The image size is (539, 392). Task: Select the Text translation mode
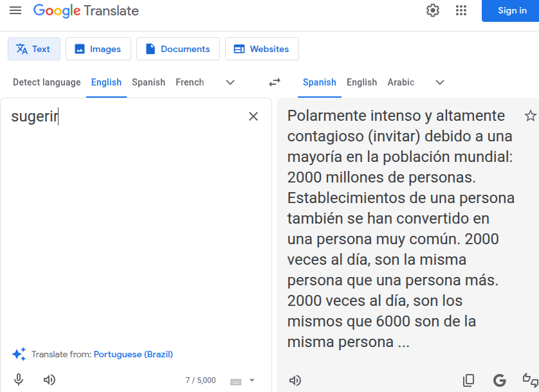(33, 49)
